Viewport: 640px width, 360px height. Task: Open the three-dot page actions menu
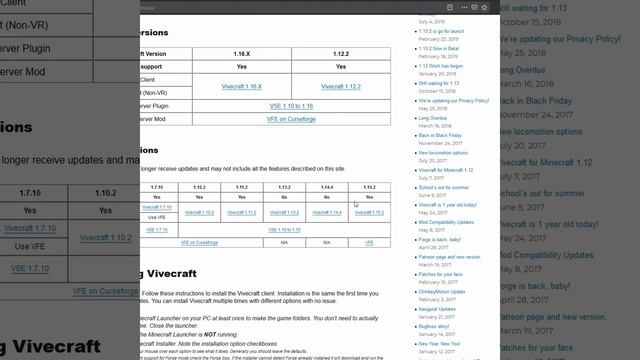point(464,7)
